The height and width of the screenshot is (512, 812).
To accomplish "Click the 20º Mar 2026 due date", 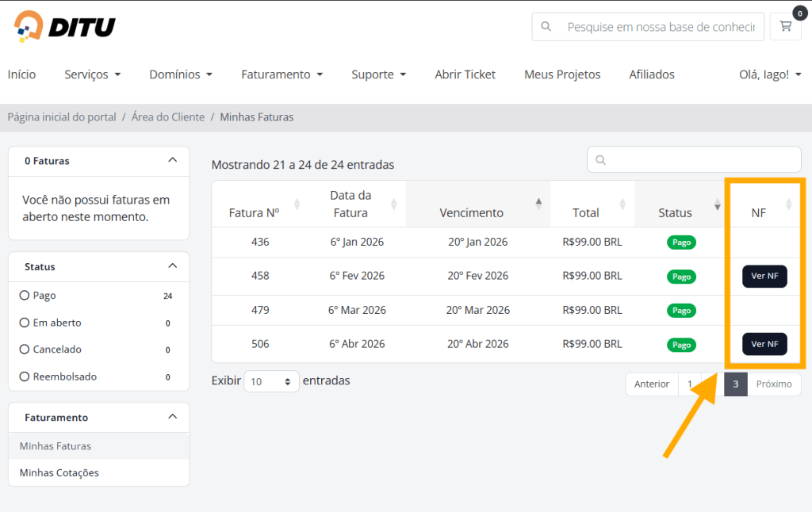I will tap(478, 310).
